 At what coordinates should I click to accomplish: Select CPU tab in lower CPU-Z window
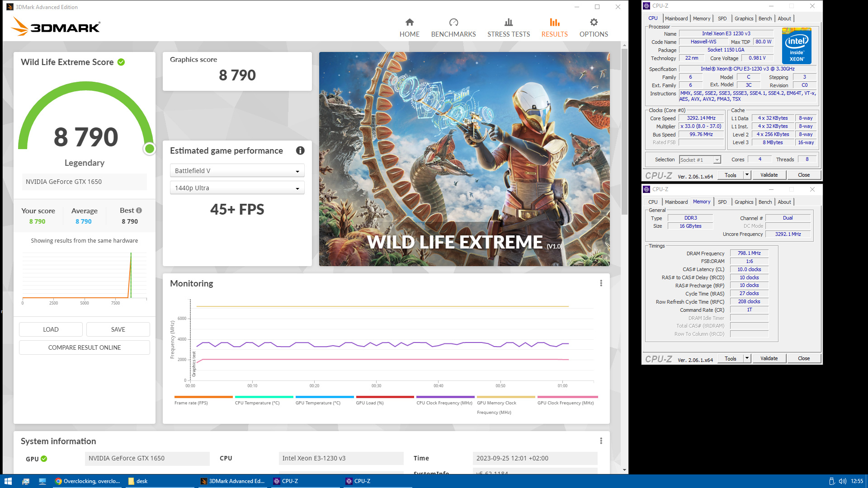coord(653,202)
